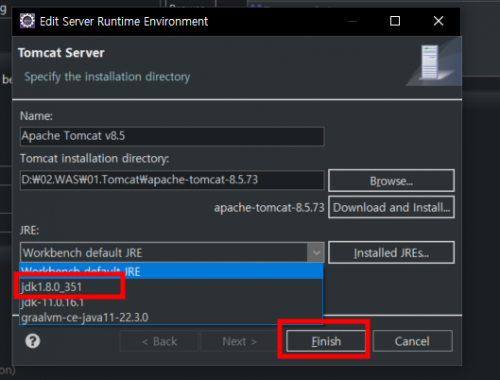Close the Edit Server Runtime Environment dialog
The image size is (500, 380).
(x=438, y=21)
